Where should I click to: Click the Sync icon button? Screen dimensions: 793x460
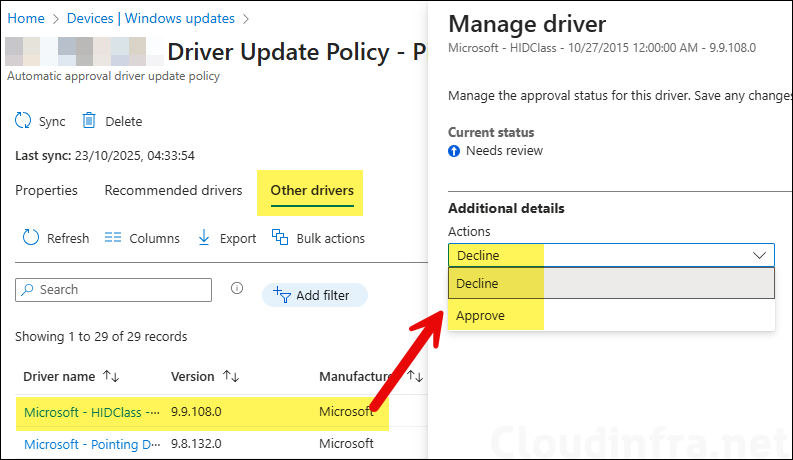[24, 121]
